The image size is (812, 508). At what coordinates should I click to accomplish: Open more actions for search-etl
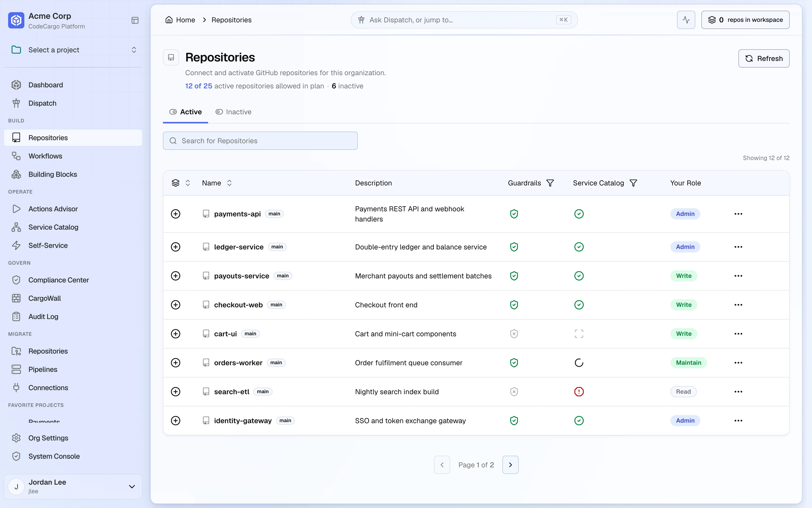pyautogui.click(x=738, y=391)
